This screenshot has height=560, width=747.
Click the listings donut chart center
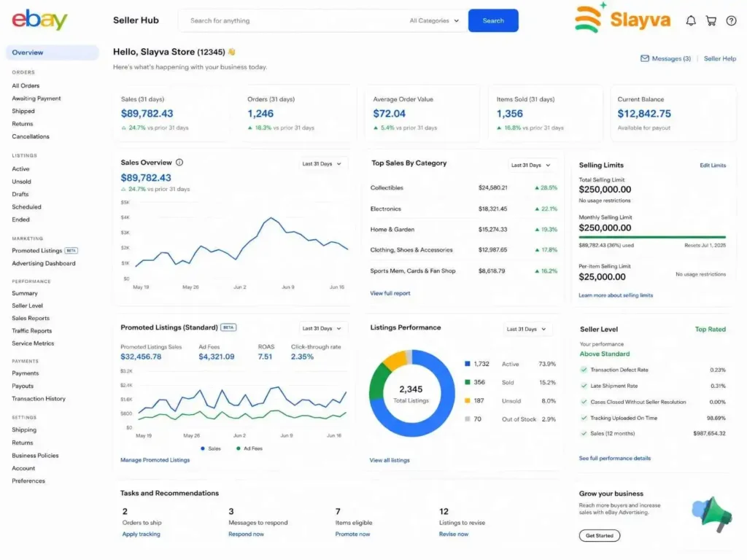pos(411,393)
